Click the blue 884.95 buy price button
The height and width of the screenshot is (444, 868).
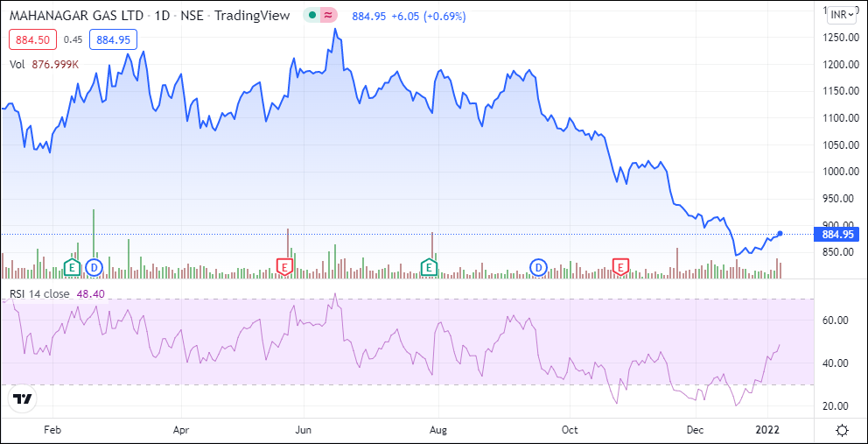pos(113,40)
